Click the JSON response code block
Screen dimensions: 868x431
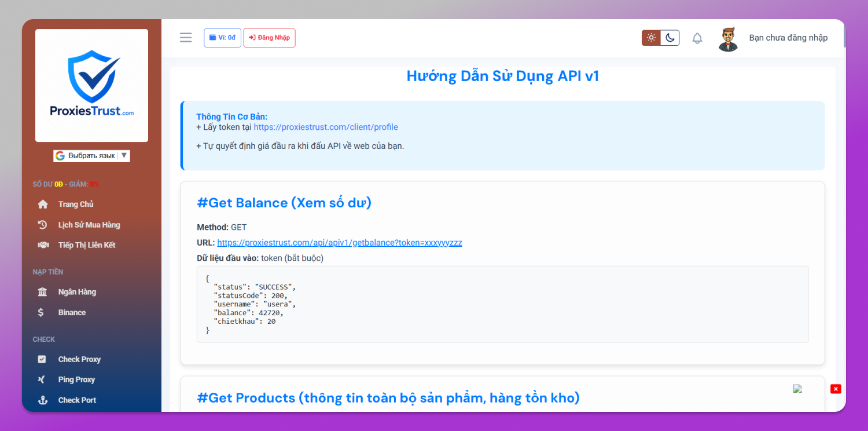click(502, 304)
